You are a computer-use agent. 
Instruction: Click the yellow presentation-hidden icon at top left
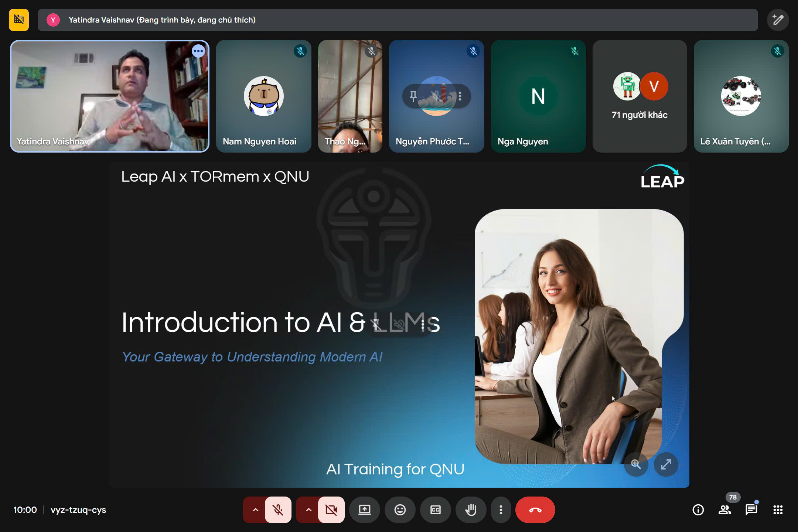(19, 20)
